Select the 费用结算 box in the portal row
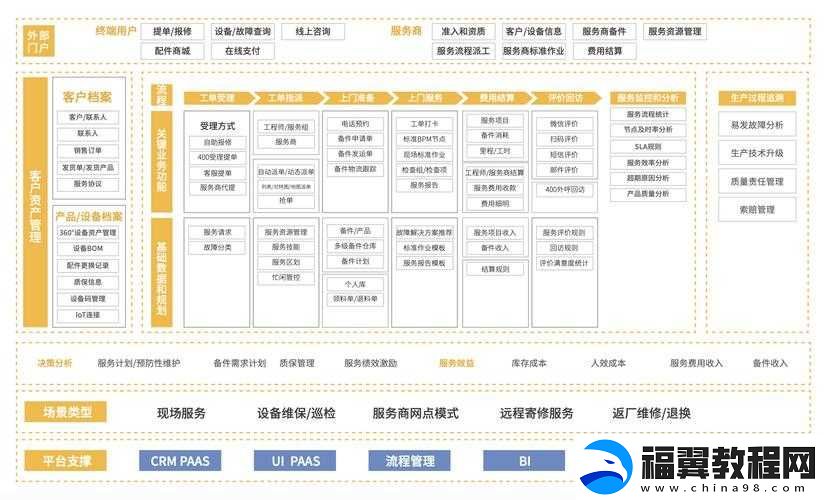This screenshot has width=826, height=500. point(604,51)
